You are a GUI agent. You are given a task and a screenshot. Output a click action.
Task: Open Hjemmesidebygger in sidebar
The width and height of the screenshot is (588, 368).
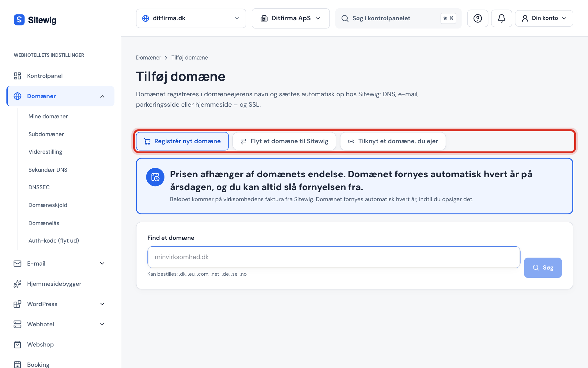[x=60, y=284]
